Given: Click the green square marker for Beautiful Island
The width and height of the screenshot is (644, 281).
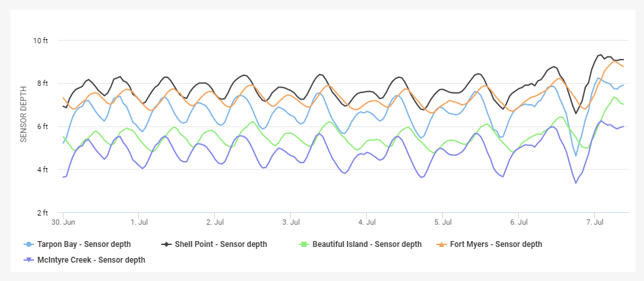Looking at the screenshot, I should click(x=303, y=244).
